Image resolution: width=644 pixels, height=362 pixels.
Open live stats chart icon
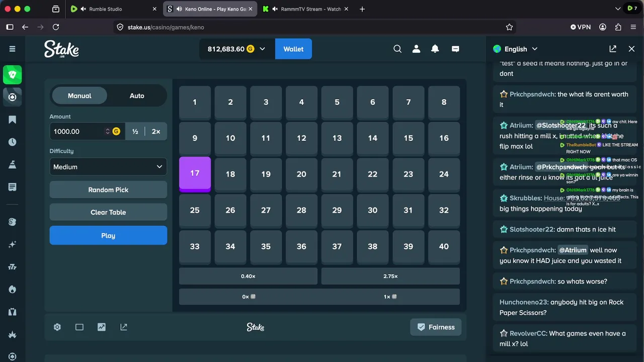tap(102, 327)
